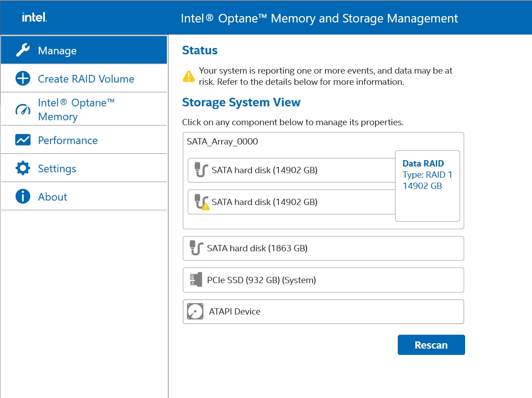Open the Settings text in the sidebar
This screenshot has width=532, height=398.
pos(57,169)
